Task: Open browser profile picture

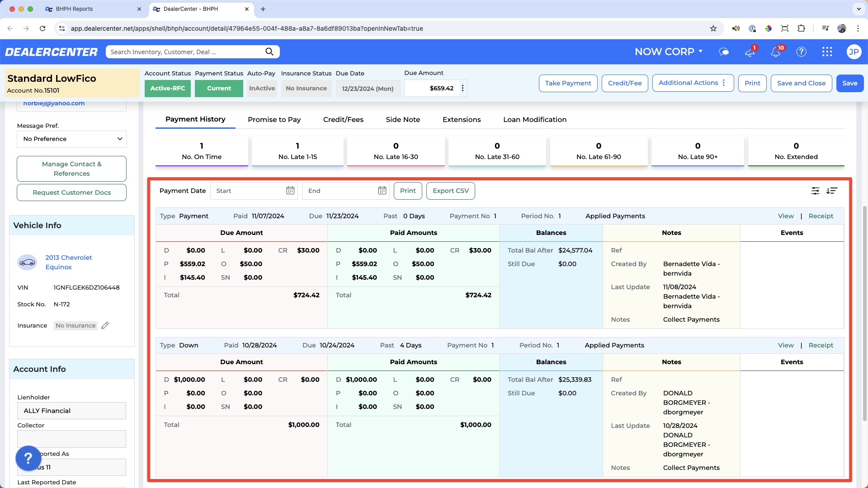Action: 842,28
